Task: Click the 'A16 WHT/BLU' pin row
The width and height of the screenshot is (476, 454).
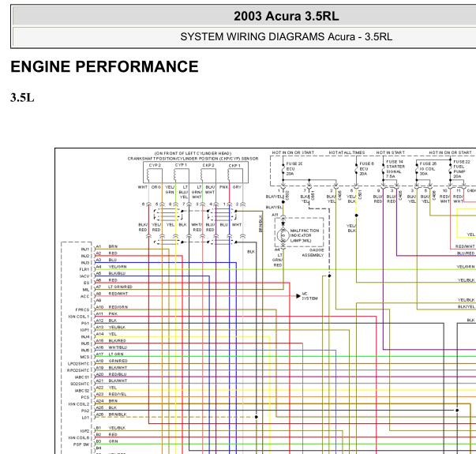Action: click(112, 347)
